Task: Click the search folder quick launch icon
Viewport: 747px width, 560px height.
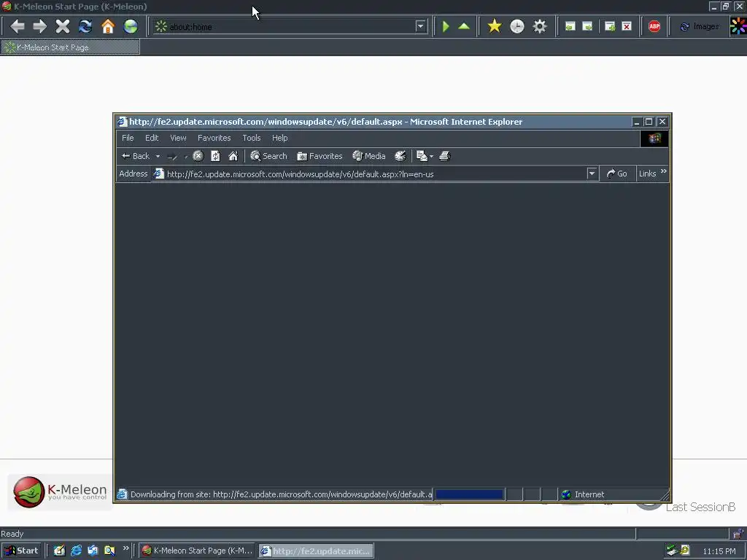Action: coord(109,551)
